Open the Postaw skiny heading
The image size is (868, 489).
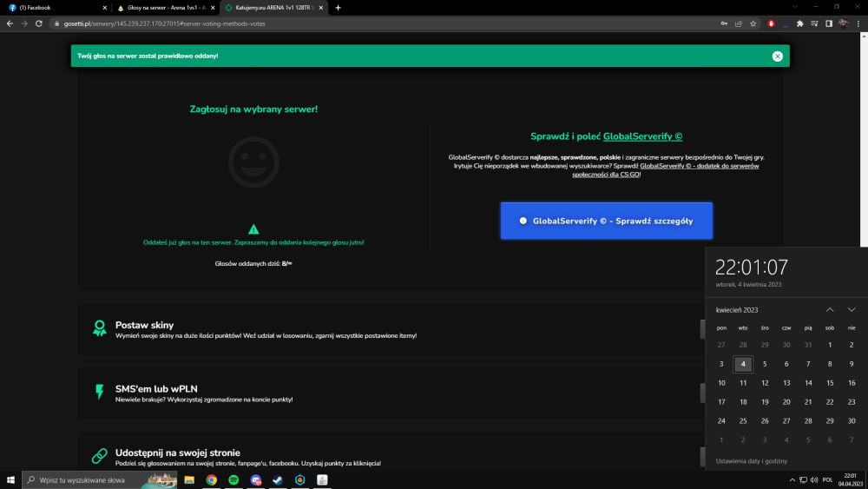pyautogui.click(x=144, y=325)
